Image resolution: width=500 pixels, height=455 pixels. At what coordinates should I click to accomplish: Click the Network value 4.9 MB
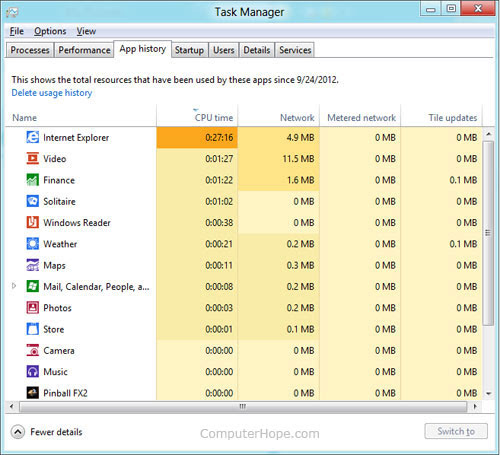(x=300, y=137)
